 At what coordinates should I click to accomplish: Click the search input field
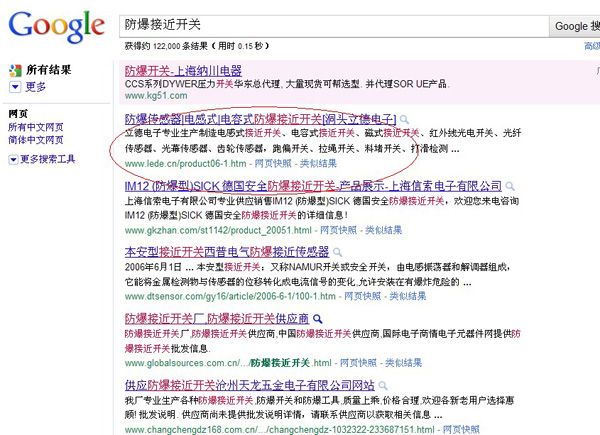(x=334, y=26)
